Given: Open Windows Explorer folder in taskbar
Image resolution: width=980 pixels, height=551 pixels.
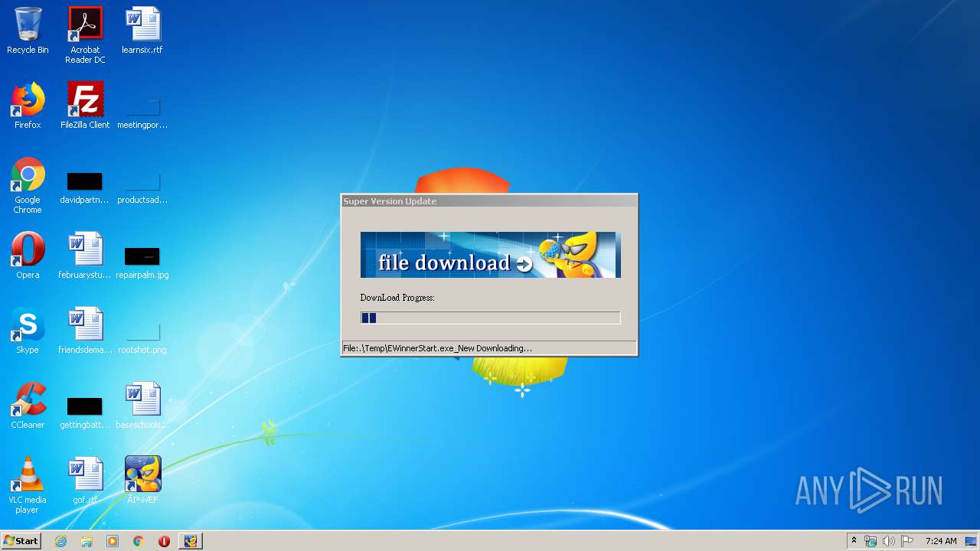Looking at the screenshot, I should tap(87, 541).
